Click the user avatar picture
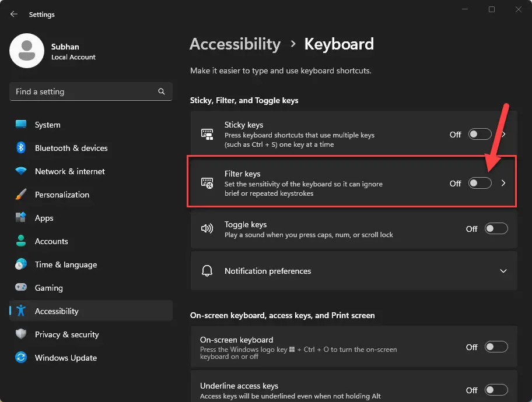This screenshot has height=402, width=532. click(27, 51)
